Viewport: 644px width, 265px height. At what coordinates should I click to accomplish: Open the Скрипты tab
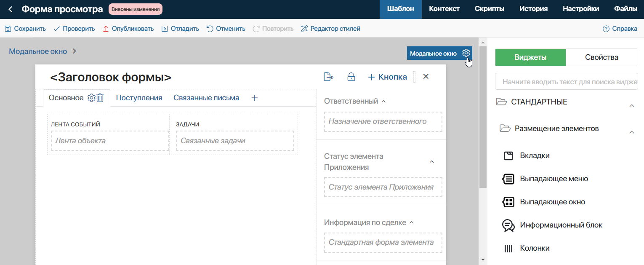[x=490, y=9]
